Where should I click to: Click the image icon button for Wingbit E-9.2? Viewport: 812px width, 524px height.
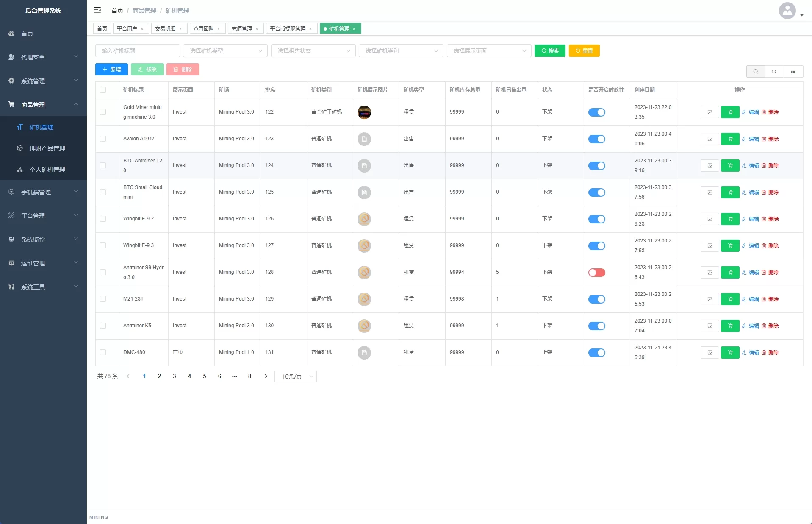(x=709, y=219)
